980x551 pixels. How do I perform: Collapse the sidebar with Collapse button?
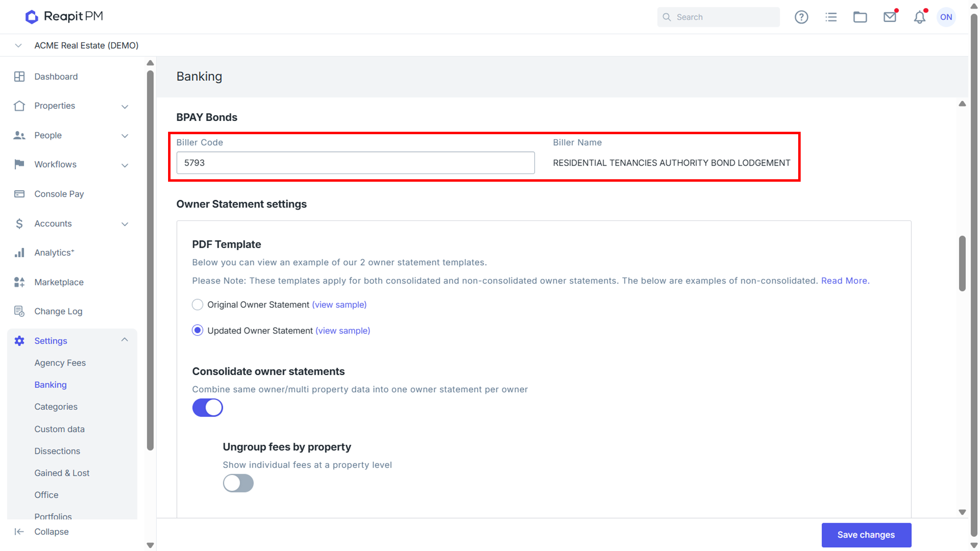pyautogui.click(x=42, y=532)
